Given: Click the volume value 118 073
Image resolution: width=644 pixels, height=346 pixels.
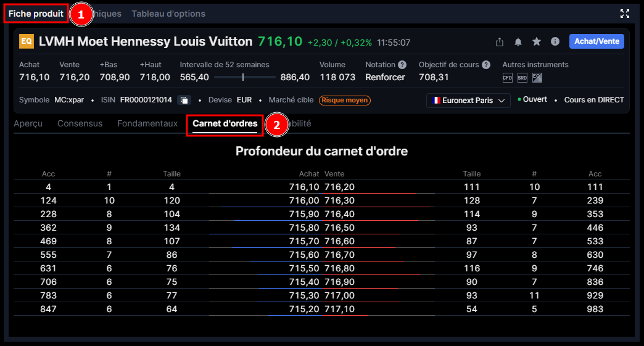Looking at the screenshot, I should tap(337, 77).
